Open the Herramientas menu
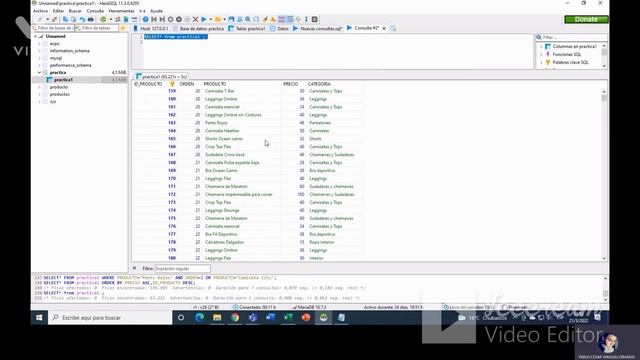Viewport: 640px width, 360px height. pos(122,11)
